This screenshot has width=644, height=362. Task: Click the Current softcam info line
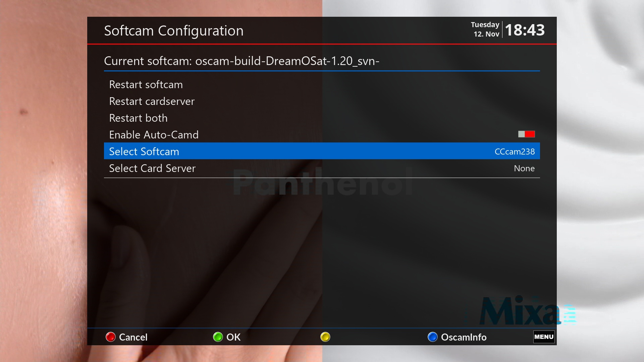(241, 61)
